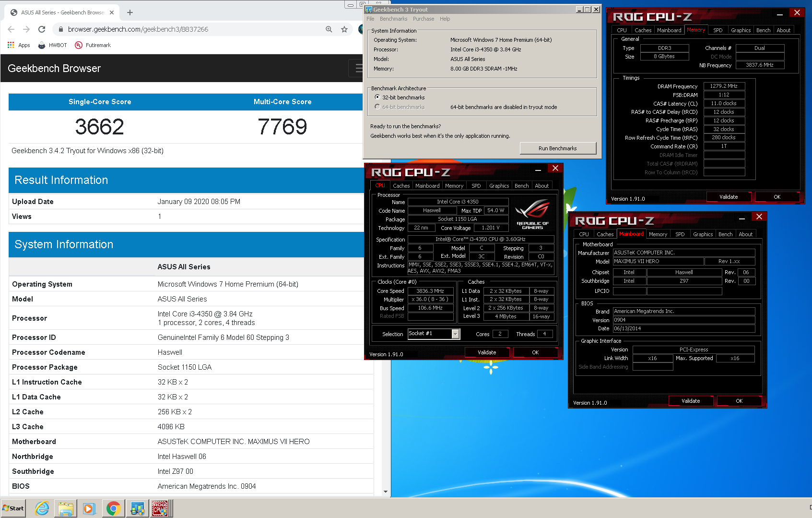Minimize the CPU-Z Memory window
The height and width of the screenshot is (518, 812).
tap(780, 13)
